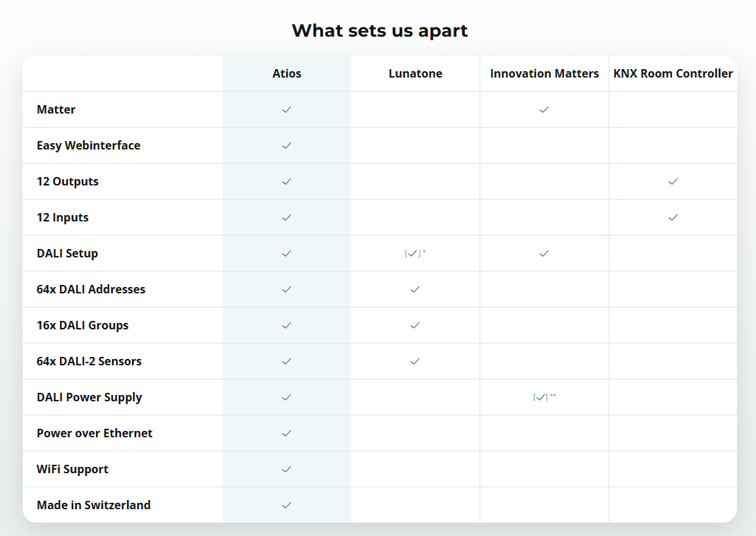Click Lunatone checkmark for 64x DALI-2 Sensors
This screenshot has width=756, height=536.
point(415,361)
